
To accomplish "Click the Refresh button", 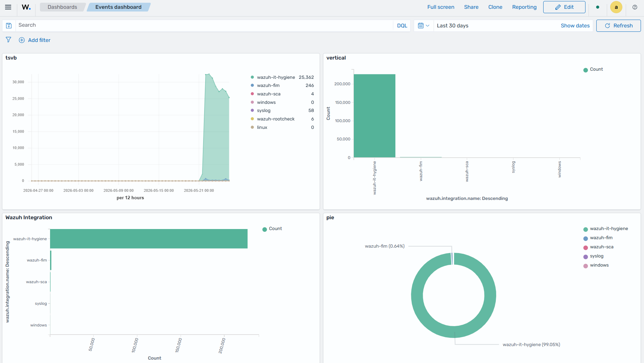I will pyautogui.click(x=618, y=26).
